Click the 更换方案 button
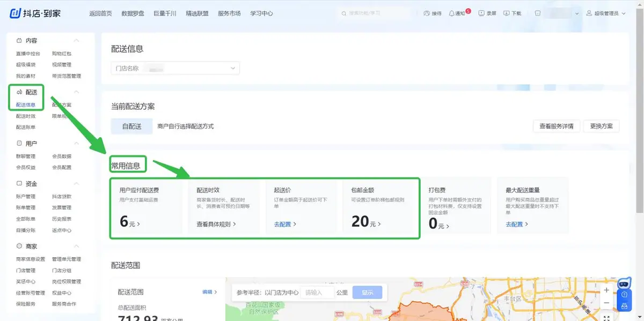Viewport: 644px width, 321px height. [x=601, y=126]
